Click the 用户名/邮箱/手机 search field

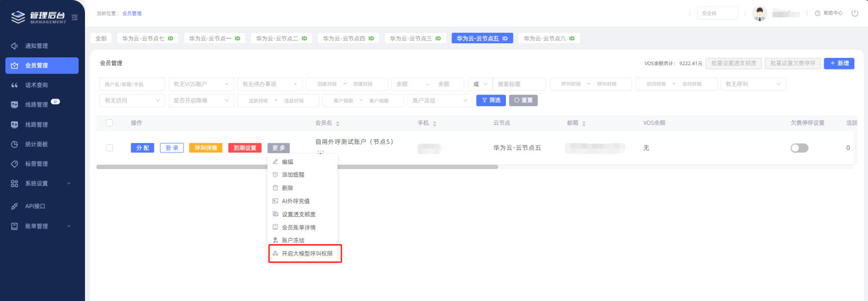(132, 84)
